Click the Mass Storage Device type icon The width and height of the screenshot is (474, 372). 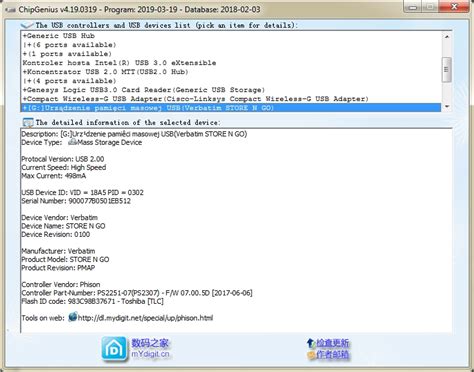point(72,142)
